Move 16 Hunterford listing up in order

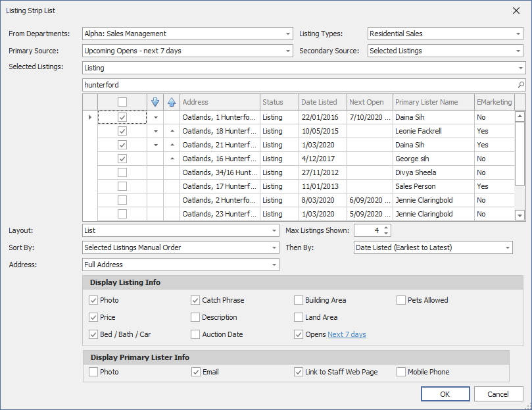172,159
